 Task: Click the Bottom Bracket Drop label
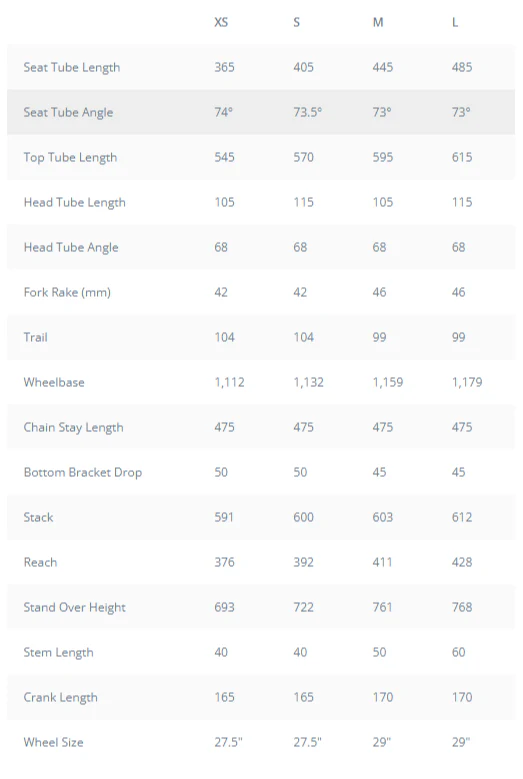point(83,472)
